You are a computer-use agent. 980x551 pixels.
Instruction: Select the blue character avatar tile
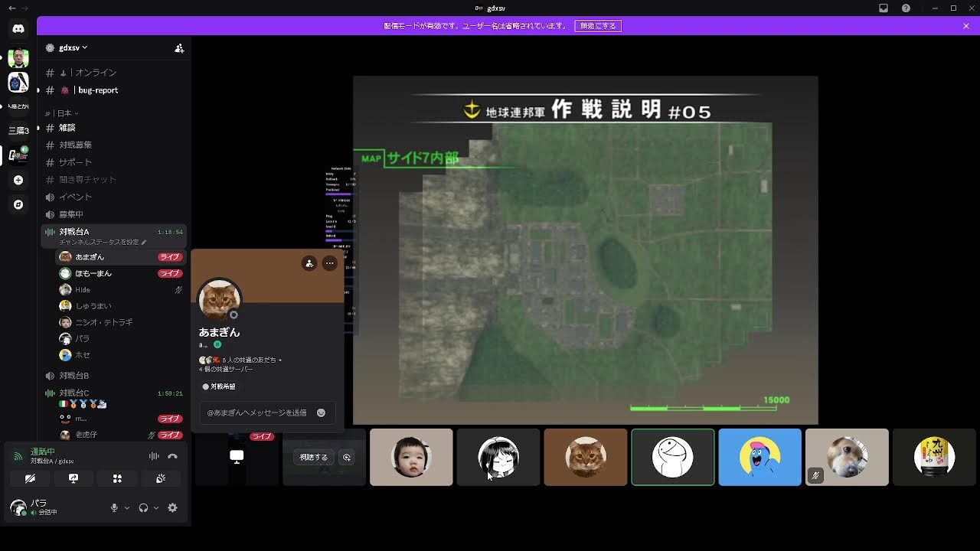[760, 457]
